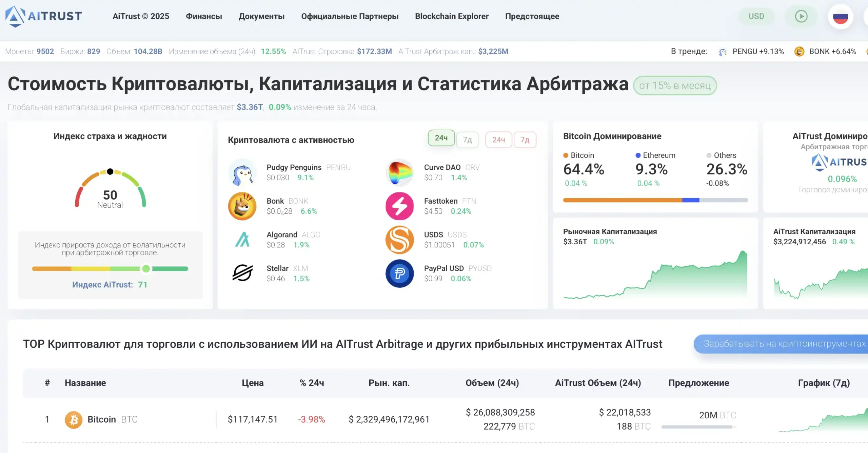Open the Bitcoin BTC row name link
The width and height of the screenshot is (868, 453).
[x=113, y=419]
